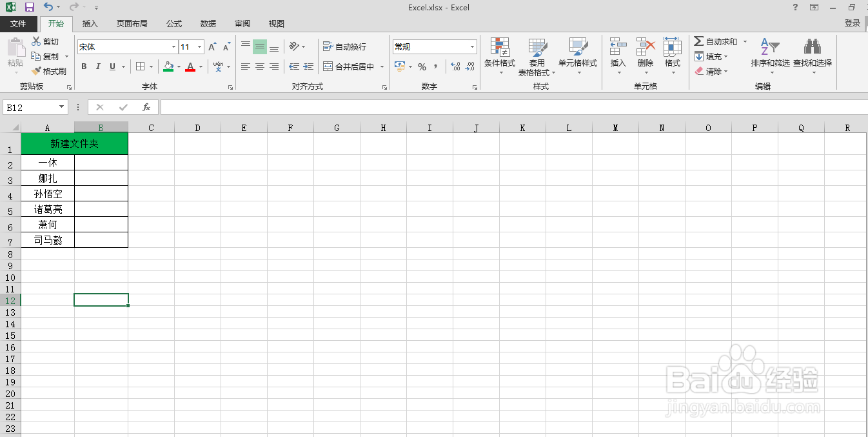This screenshot has height=437, width=868.
Task: Click the Delete cells (删除) icon
Action: 646,46
